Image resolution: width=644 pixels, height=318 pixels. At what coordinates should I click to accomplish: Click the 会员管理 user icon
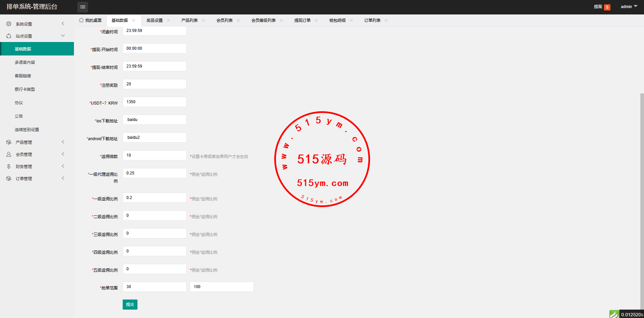(x=9, y=154)
